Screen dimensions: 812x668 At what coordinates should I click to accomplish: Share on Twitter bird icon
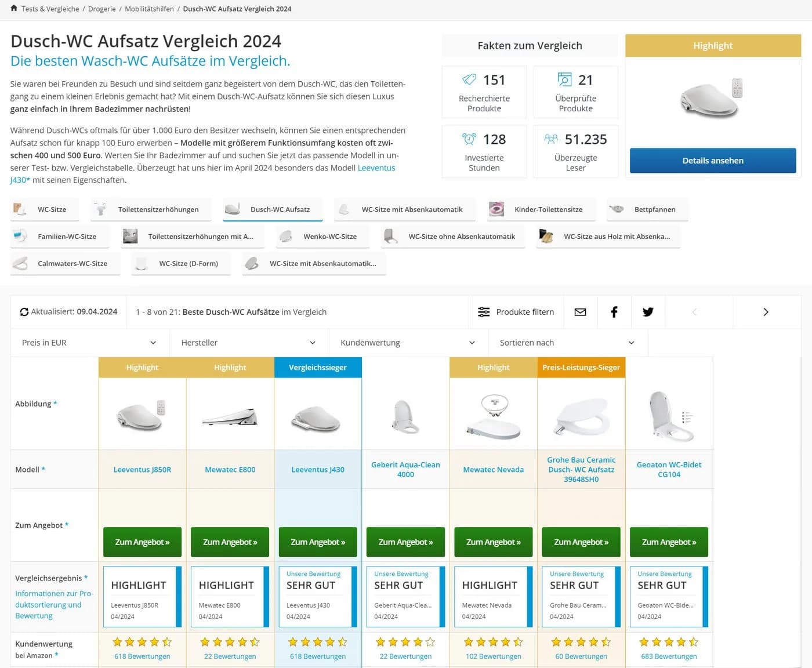pyautogui.click(x=648, y=312)
